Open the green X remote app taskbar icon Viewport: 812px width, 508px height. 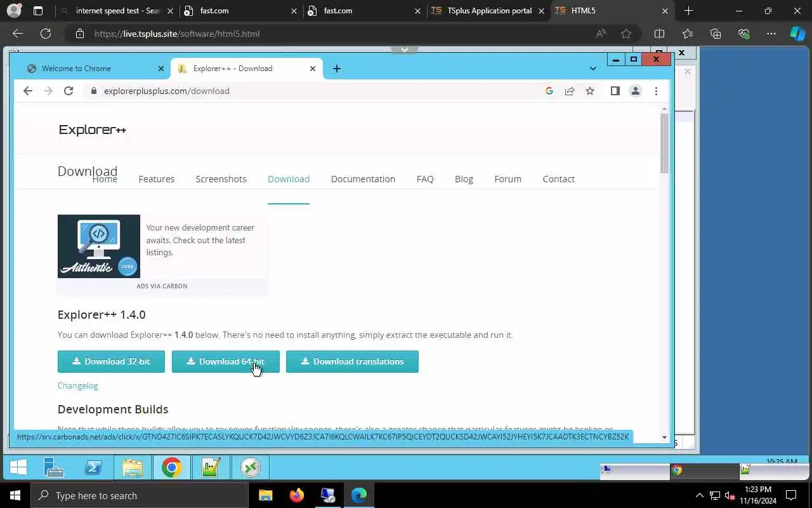250,467
